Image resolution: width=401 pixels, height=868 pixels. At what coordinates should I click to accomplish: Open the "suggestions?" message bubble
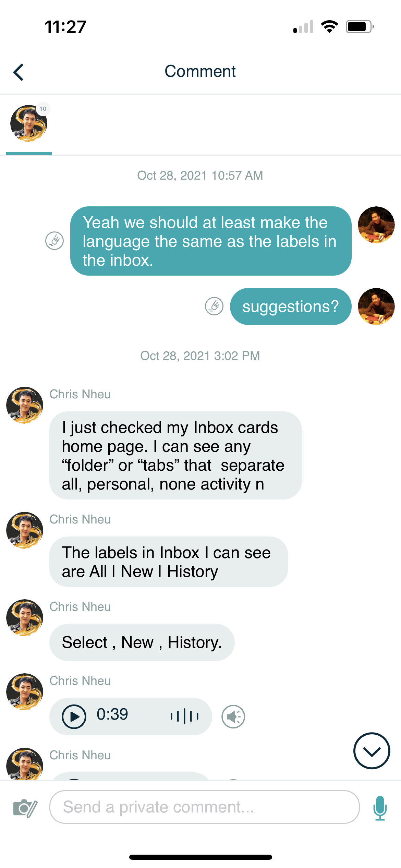pos(290,306)
